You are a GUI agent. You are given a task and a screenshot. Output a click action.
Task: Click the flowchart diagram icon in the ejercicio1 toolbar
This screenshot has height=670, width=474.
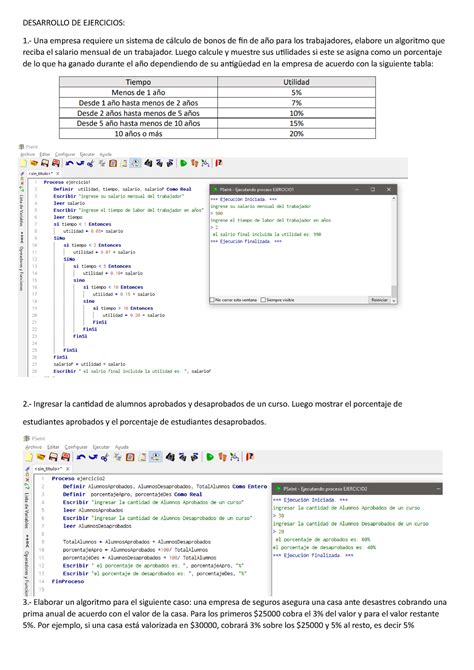[205, 163]
